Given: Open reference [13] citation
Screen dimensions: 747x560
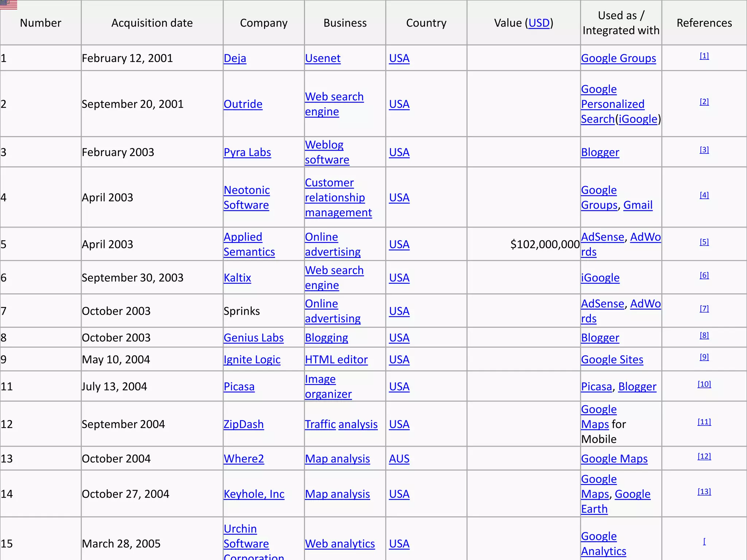Looking at the screenshot, I should point(704,491).
